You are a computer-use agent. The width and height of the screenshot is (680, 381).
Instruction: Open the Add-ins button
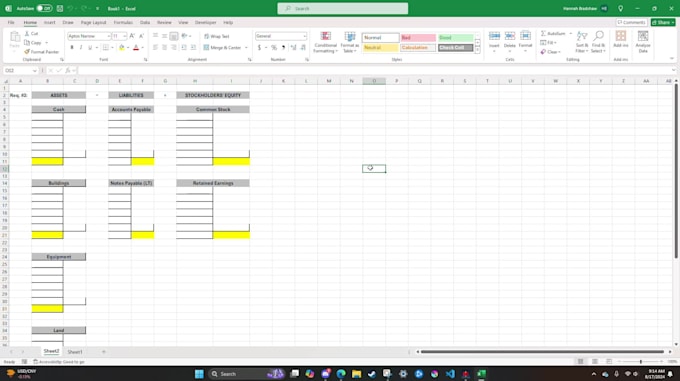click(621, 40)
